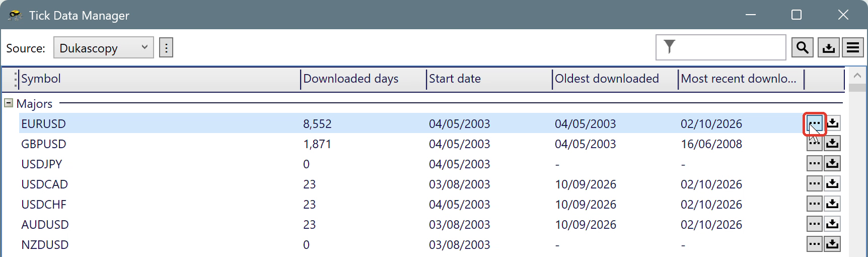Sort by Downloaded days column header
Image resolution: width=868 pixels, height=257 pixels.
pos(364,79)
